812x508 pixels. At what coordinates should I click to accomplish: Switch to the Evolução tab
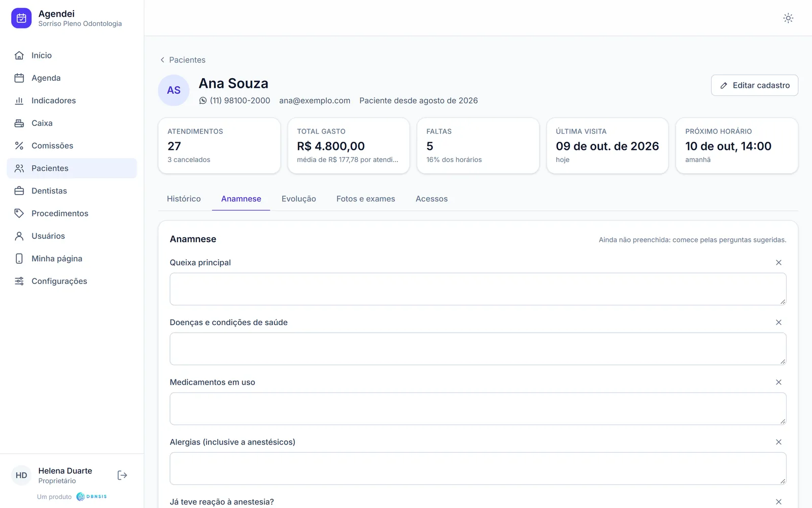[x=299, y=199]
